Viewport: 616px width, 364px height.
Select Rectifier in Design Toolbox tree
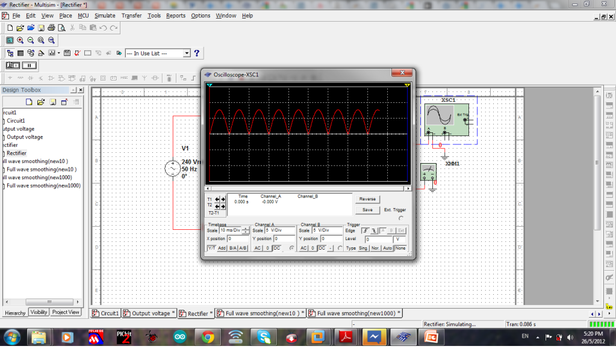coord(16,153)
